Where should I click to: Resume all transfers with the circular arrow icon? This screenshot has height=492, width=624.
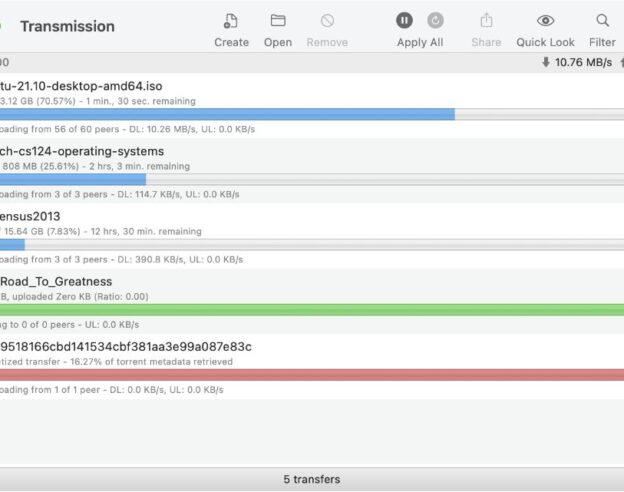tap(435, 20)
